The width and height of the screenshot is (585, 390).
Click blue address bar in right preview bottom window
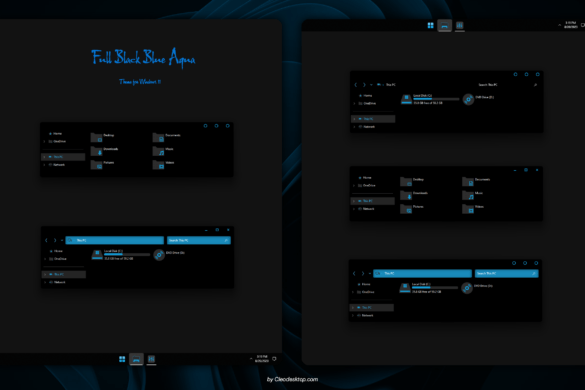pos(422,274)
